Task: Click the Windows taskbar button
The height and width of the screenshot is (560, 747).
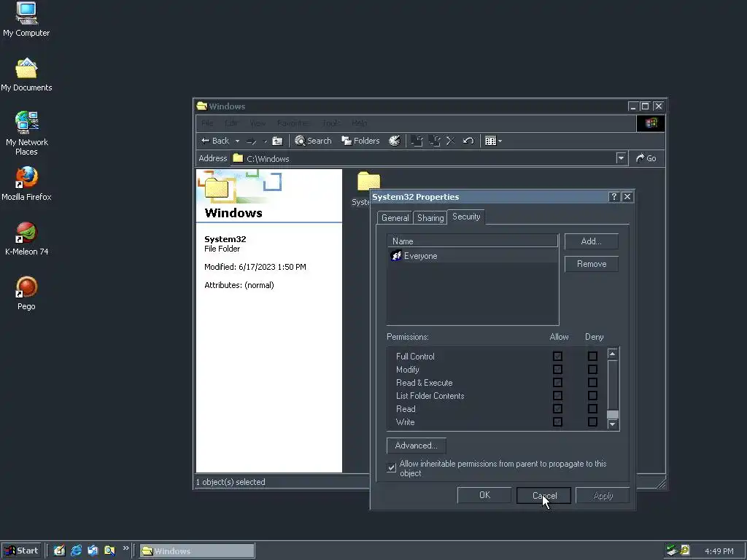Action: coord(197,551)
